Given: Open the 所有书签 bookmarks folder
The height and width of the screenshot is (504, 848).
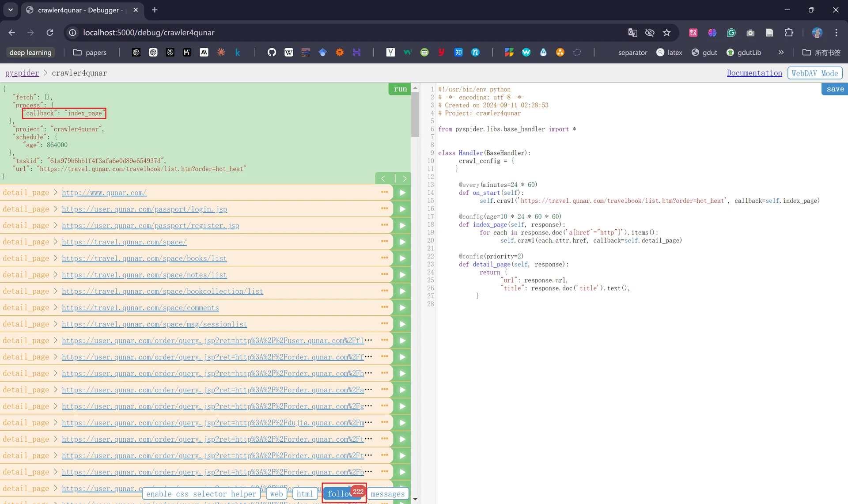Looking at the screenshot, I should click(x=821, y=52).
